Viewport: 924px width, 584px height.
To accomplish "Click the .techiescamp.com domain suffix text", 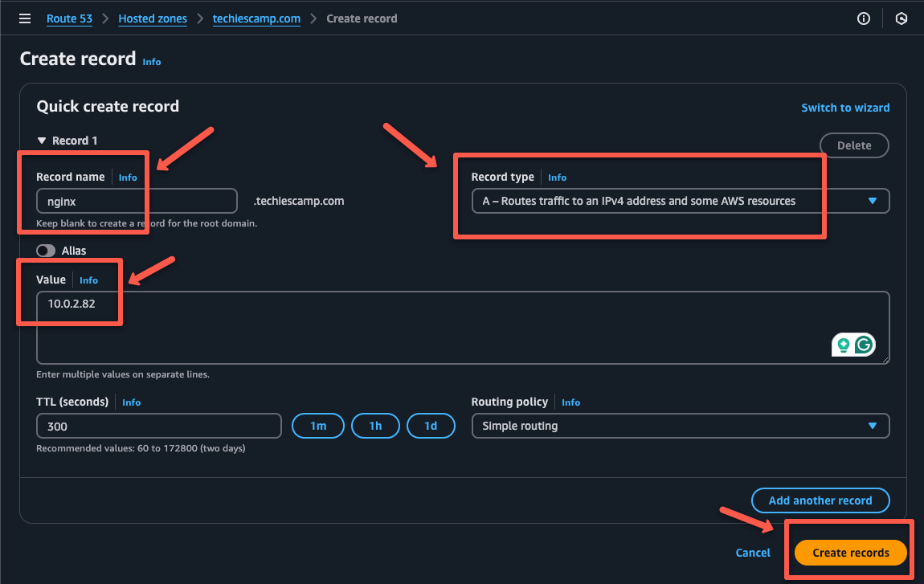I will click(299, 201).
